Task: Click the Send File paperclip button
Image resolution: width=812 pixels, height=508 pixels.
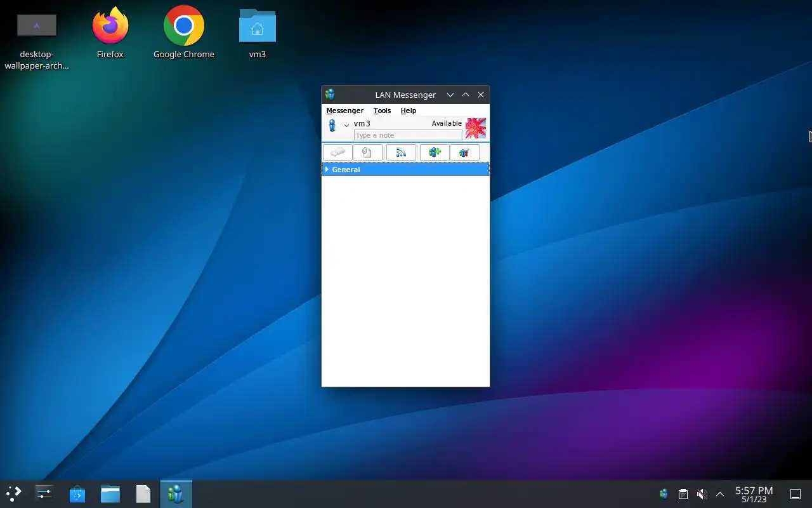Action: (367, 152)
